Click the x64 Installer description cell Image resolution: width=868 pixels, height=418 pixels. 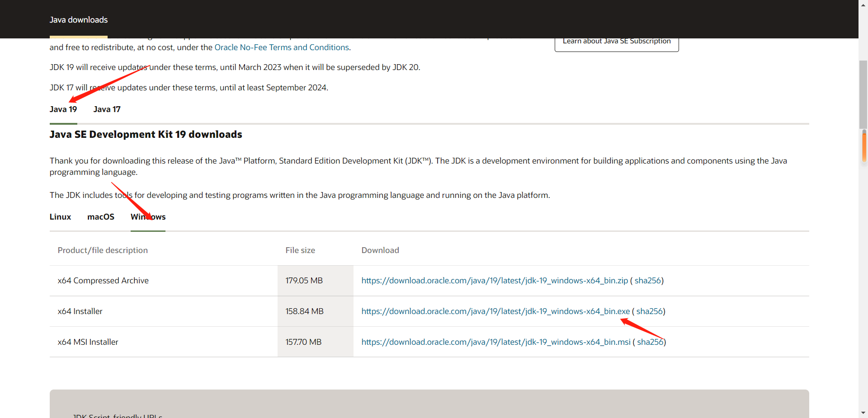click(x=164, y=311)
